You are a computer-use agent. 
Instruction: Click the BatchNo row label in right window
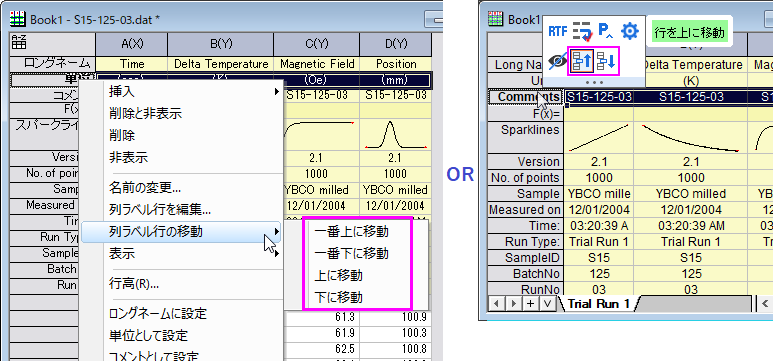526,273
